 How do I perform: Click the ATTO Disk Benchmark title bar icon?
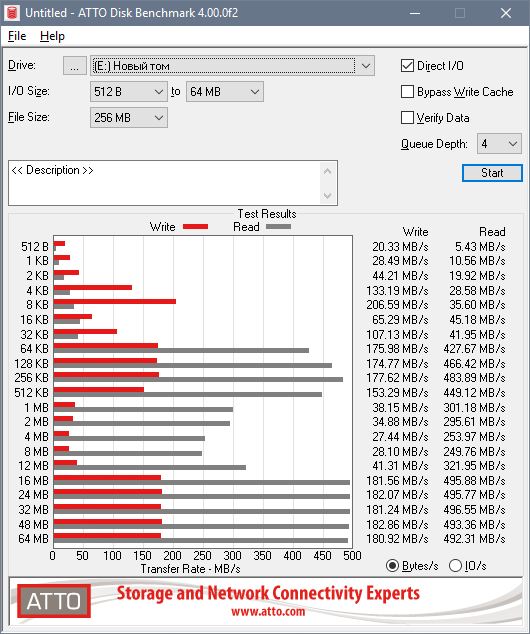tap(12, 13)
